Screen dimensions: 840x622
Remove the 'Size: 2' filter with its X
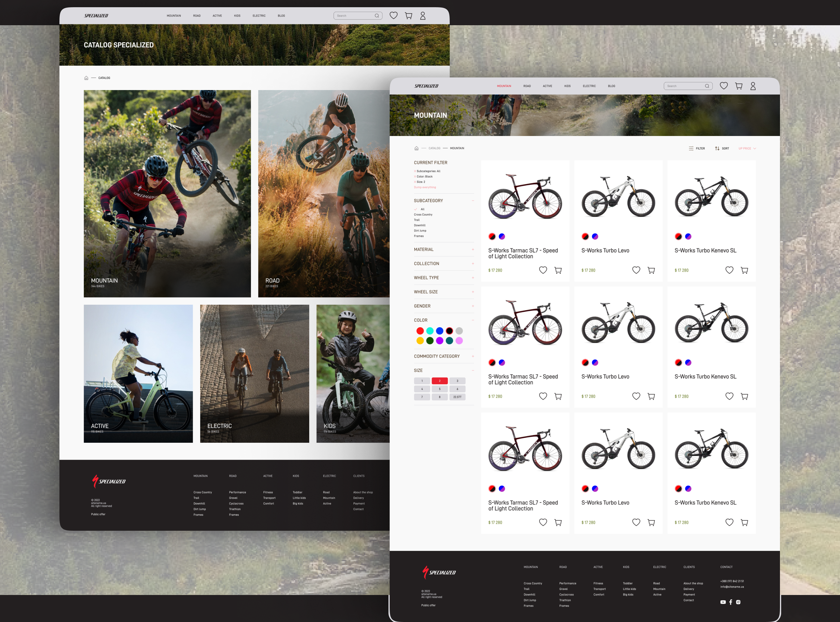click(415, 182)
